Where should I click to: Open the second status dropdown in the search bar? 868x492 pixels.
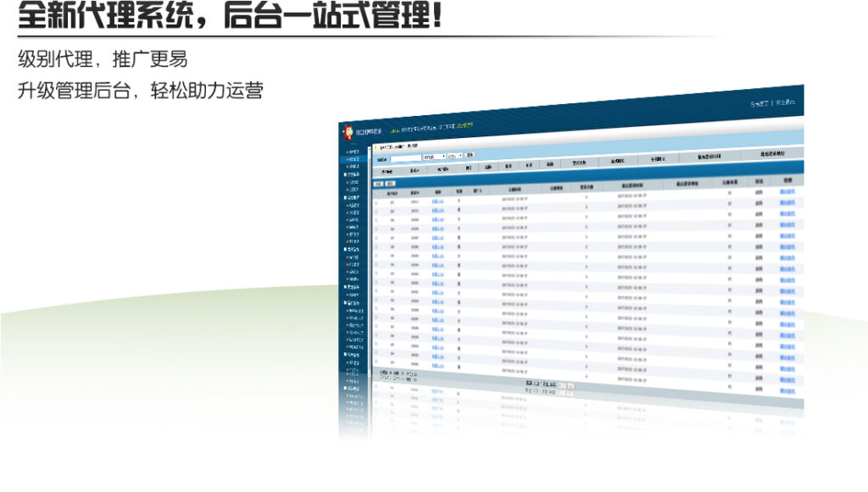point(453,156)
